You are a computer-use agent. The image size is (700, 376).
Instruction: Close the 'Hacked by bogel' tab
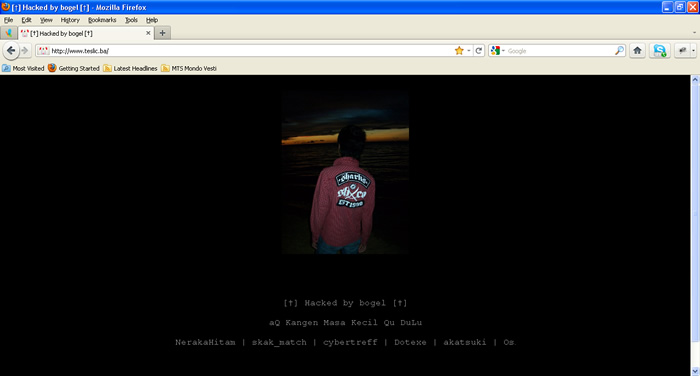click(148, 33)
